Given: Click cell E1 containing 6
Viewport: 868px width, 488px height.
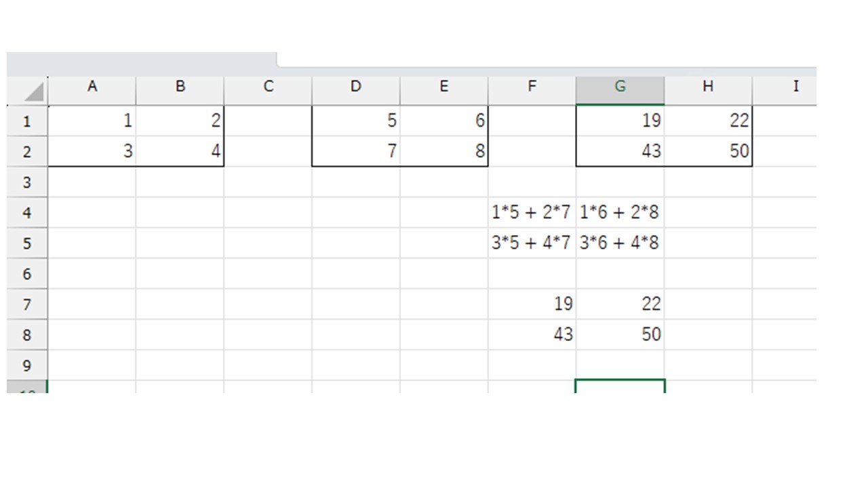Looking at the screenshot, I should [443, 121].
